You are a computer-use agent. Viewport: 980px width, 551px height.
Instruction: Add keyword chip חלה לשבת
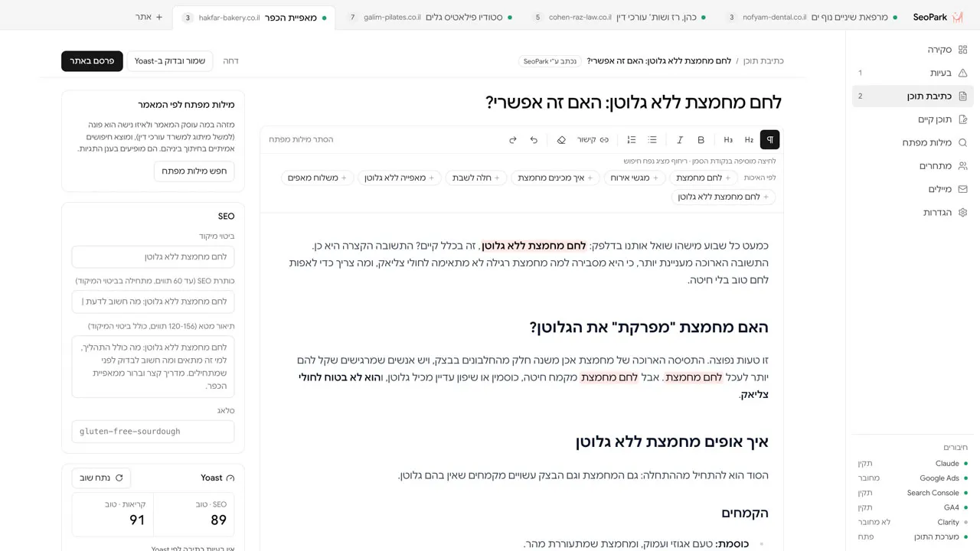click(x=475, y=178)
